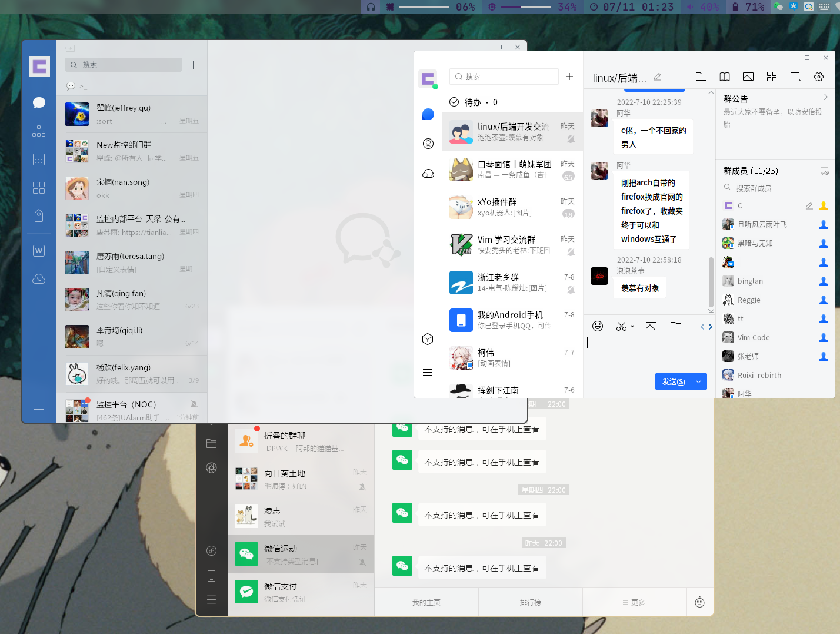Open the emoji picker in the chat input

(x=598, y=326)
